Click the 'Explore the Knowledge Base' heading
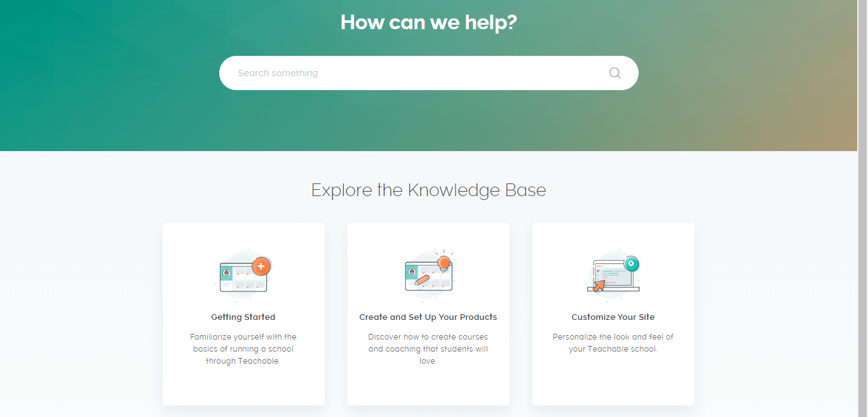 tap(429, 190)
